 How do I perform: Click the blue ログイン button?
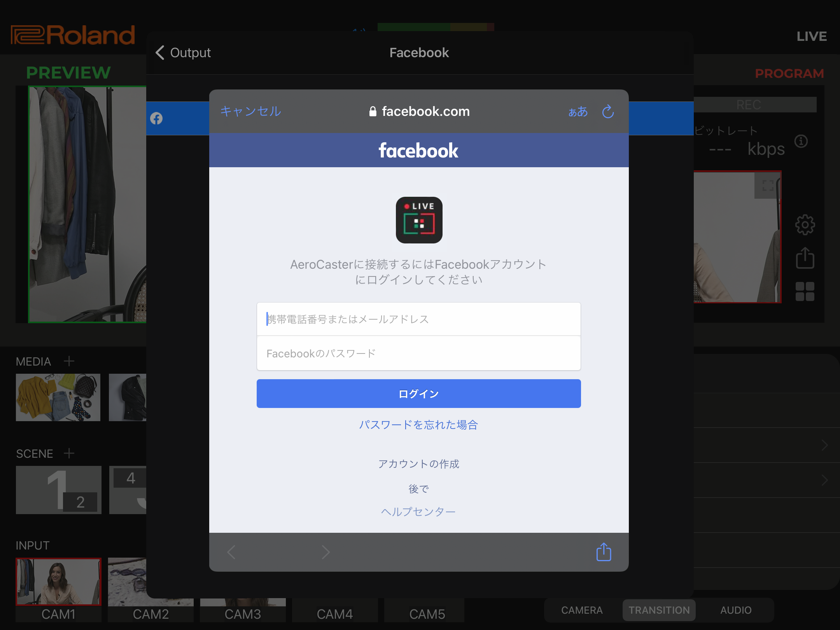click(x=418, y=394)
